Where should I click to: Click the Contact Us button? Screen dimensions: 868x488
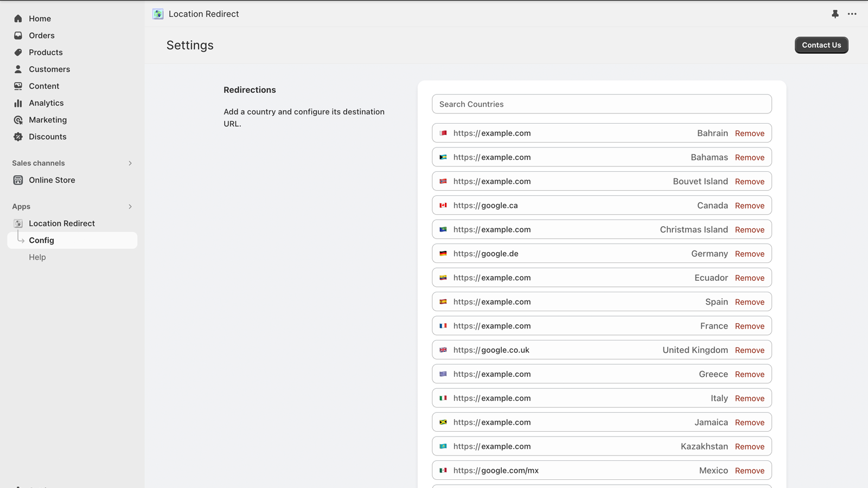(x=821, y=45)
